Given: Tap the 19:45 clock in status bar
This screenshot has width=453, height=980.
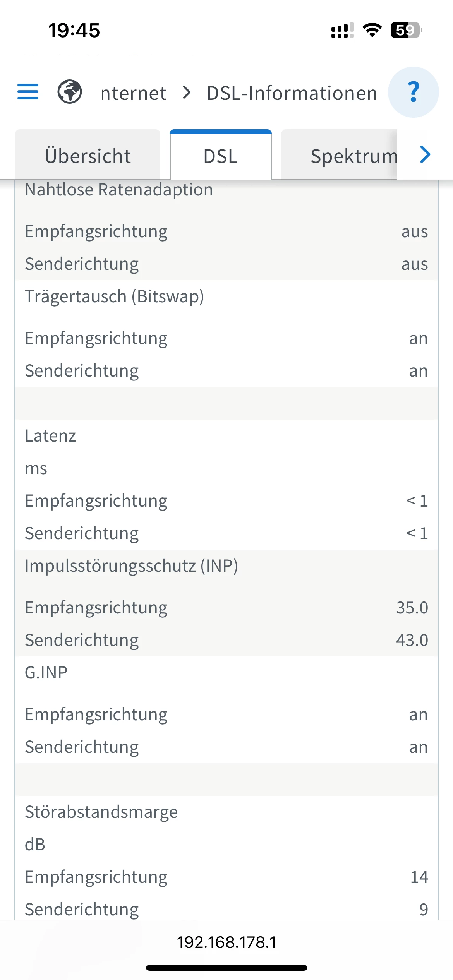Looking at the screenshot, I should click(74, 30).
